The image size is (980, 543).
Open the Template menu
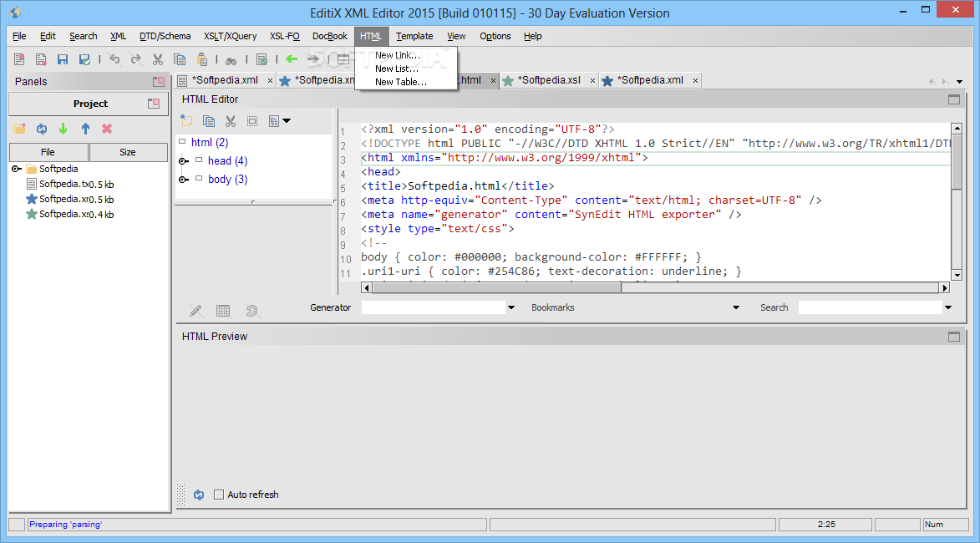(414, 36)
